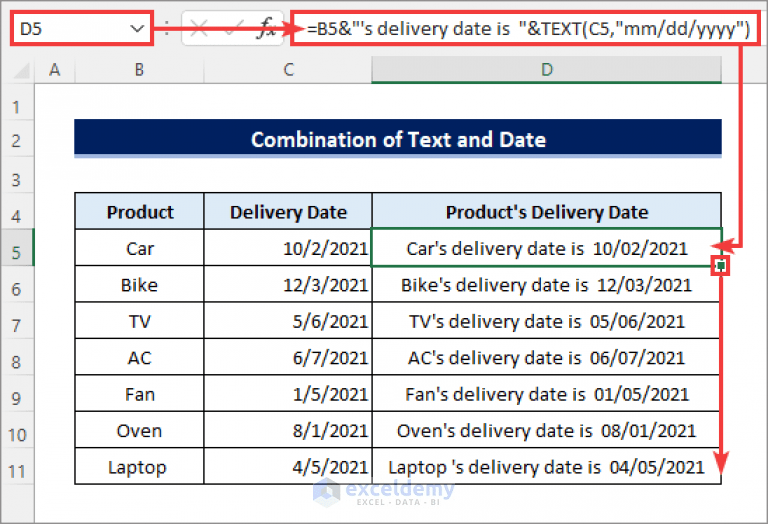Viewport: 768px width, 524px height.
Task: Select column C header
Action: coord(288,70)
